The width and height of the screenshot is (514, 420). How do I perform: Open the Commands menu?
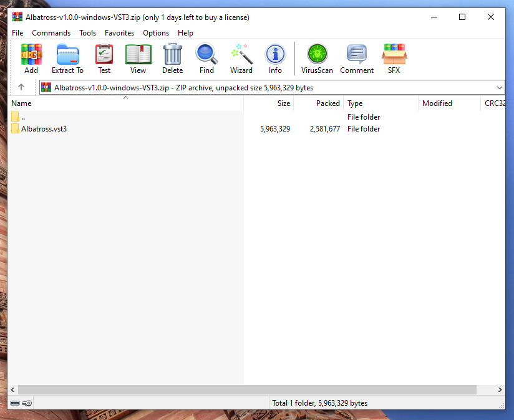[51, 33]
